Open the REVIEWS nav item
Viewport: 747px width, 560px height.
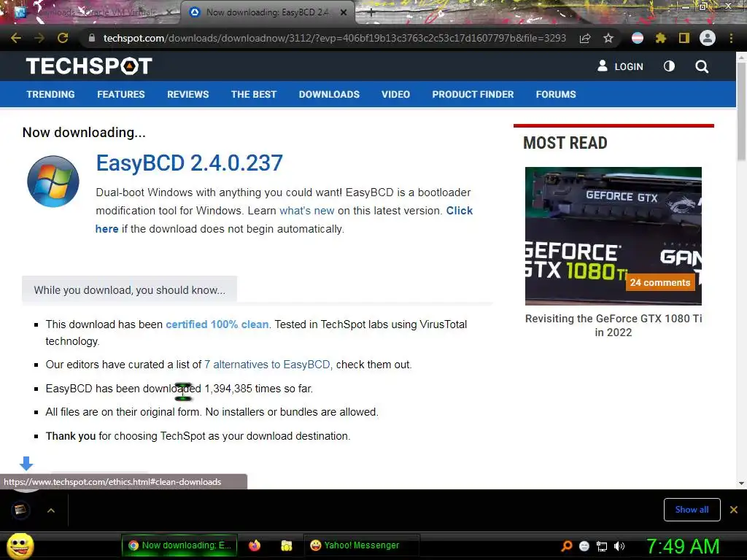pyautogui.click(x=187, y=94)
